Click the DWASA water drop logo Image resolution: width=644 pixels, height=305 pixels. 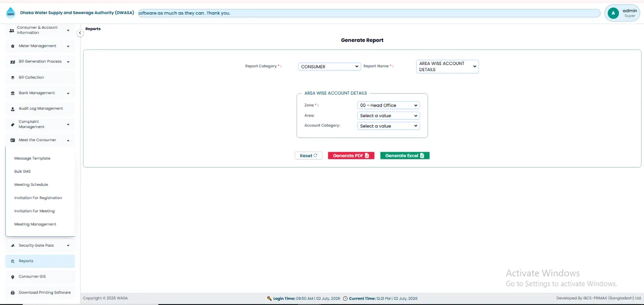11,13
